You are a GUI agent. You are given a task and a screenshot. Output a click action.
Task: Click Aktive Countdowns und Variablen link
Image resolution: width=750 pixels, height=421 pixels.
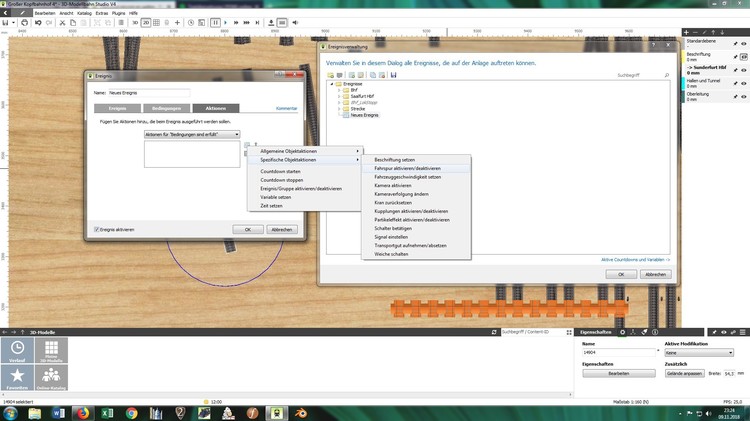point(635,260)
